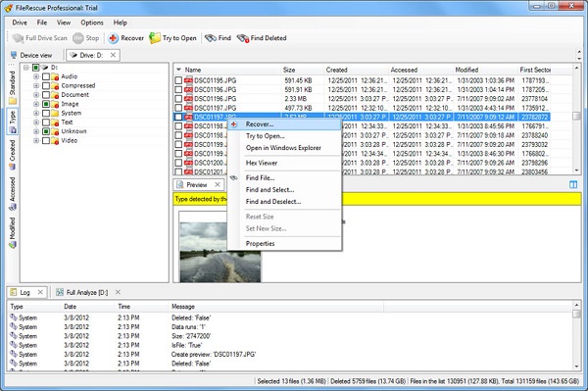This screenshot has height=391, width=588.
Task: Choose Properties in context menu
Action: point(284,244)
